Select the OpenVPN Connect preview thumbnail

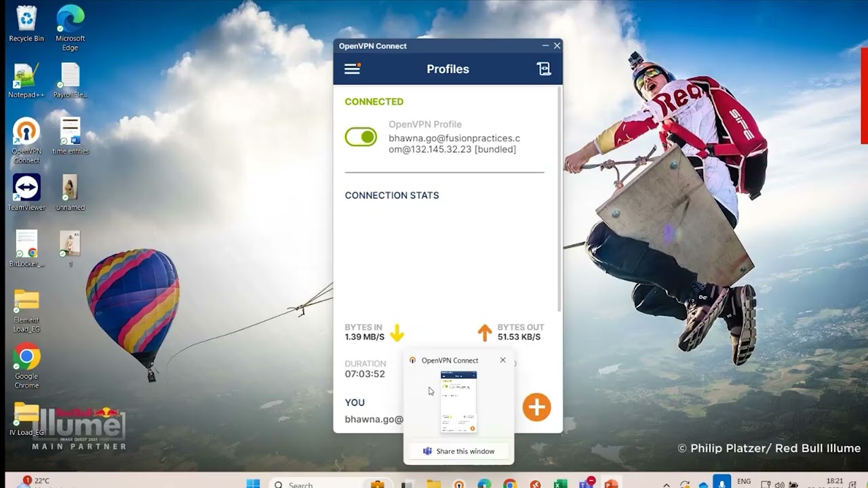458,402
